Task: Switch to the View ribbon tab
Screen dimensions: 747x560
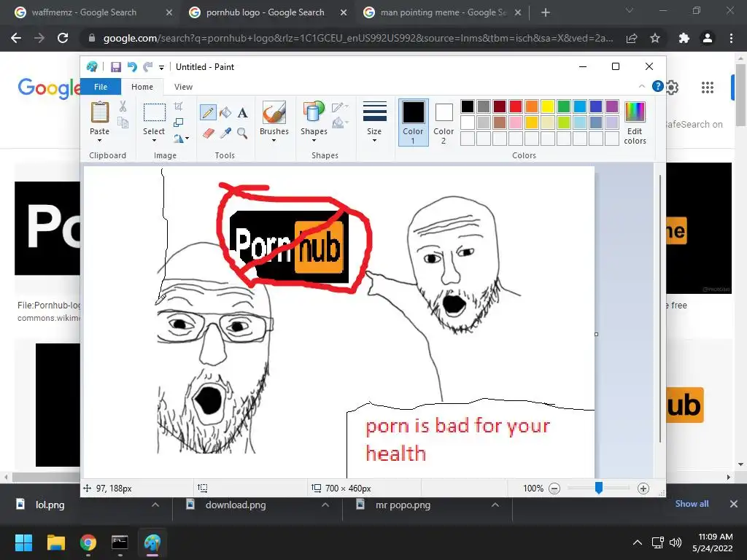Action: [183, 87]
